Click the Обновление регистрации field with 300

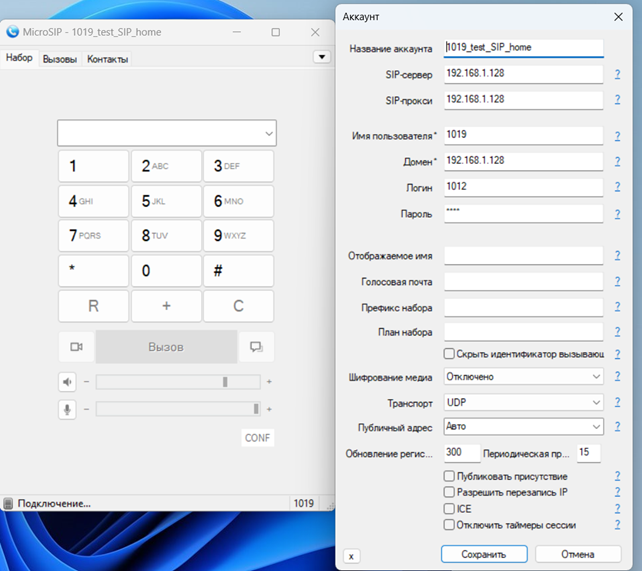tap(462, 453)
